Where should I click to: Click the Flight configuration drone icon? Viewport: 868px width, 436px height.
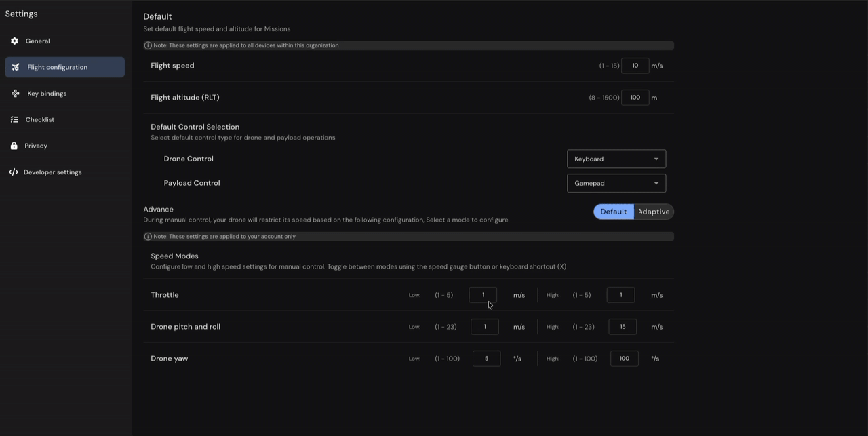tap(15, 67)
